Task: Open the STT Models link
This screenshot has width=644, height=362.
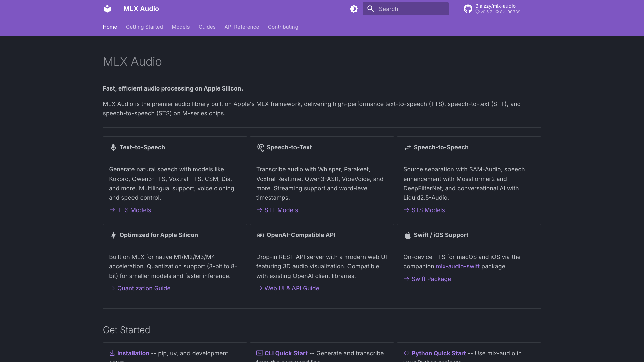Action: pyautogui.click(x=281, y=210)
